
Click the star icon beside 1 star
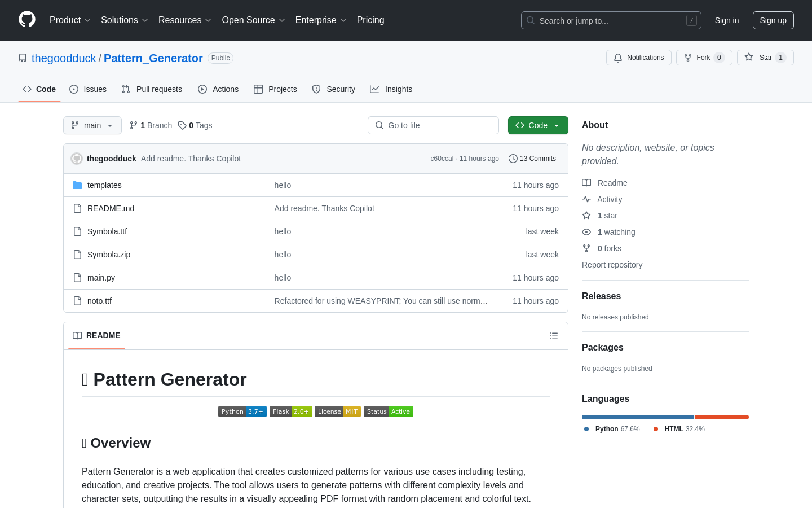pyautogui.click(x=586, y=216)
